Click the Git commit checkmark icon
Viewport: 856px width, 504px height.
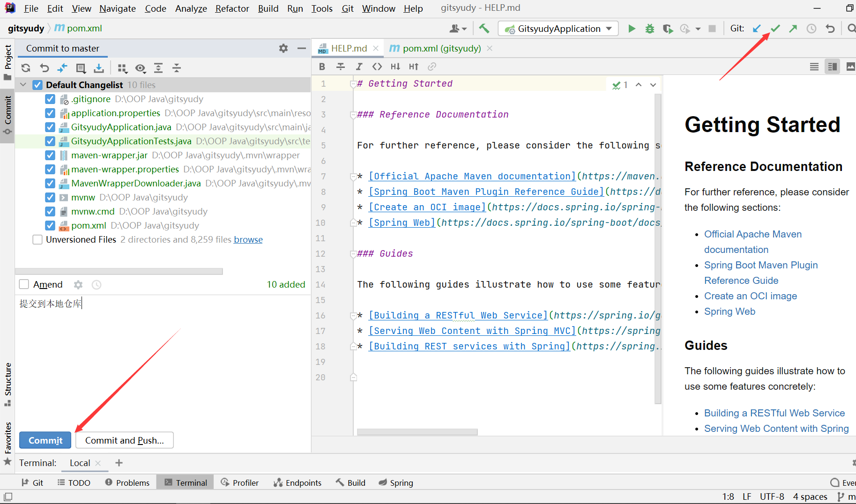coord(775,29)
